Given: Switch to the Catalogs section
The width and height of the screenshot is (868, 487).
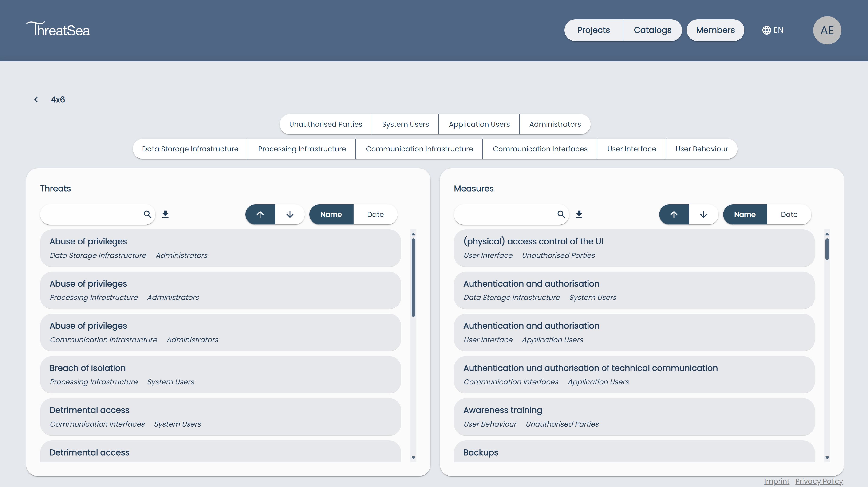Looking at the screenshot, I should [652, 30].
